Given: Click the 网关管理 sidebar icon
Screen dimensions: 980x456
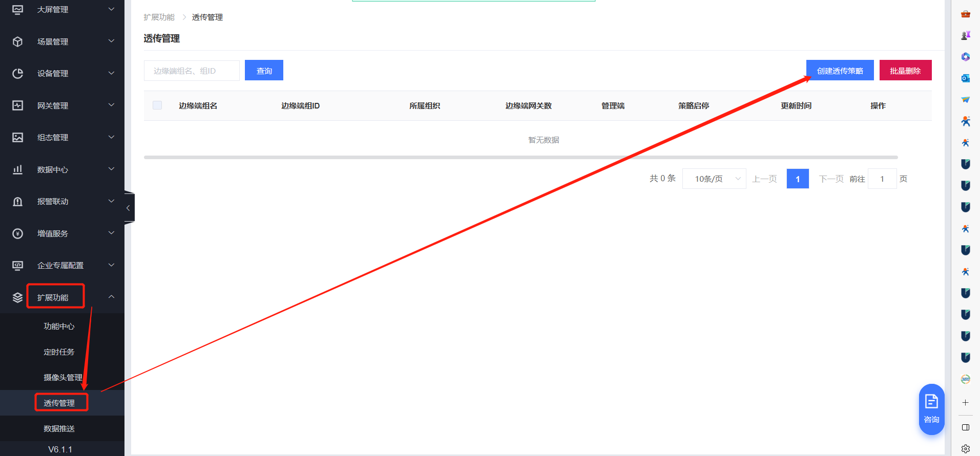Looking at the screenshot, I should click(18, 105).
